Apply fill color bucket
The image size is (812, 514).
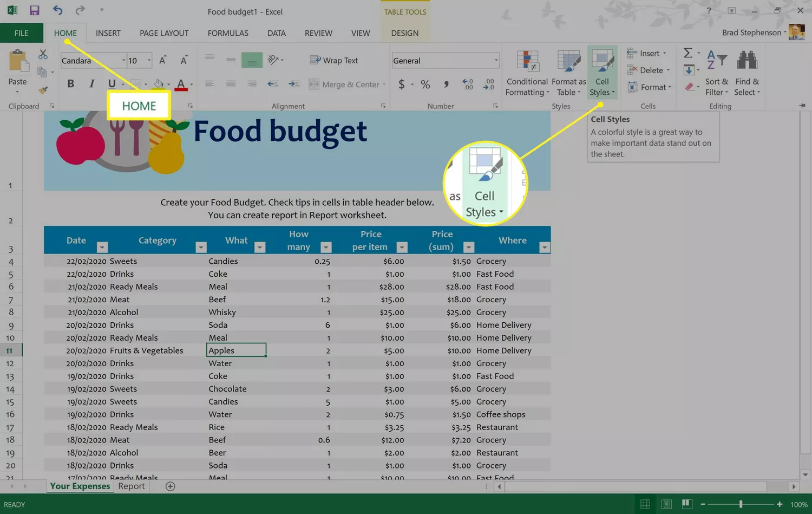coord(158,84)
